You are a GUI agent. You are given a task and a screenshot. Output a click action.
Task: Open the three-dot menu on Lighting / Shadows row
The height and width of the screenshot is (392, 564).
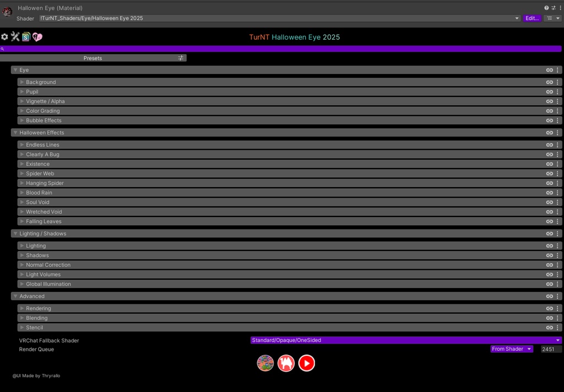tap(557, 234)
